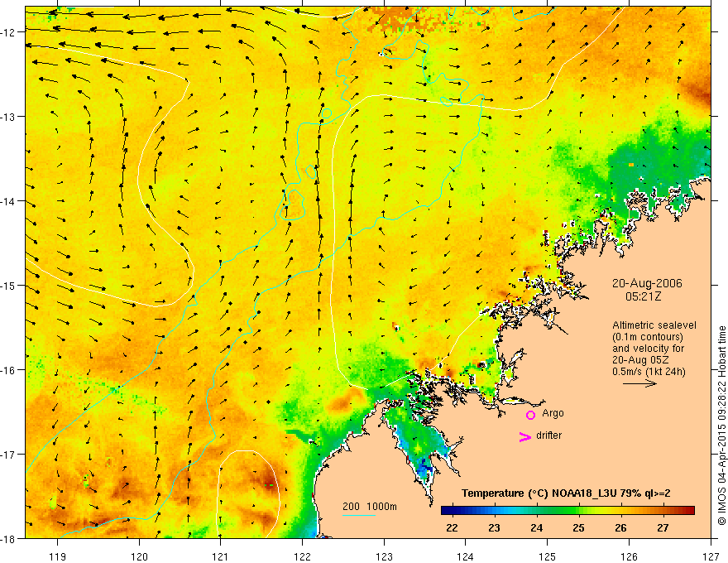
Task: Click the '200 1000m' depth contour label
Action: coord(370,507)
